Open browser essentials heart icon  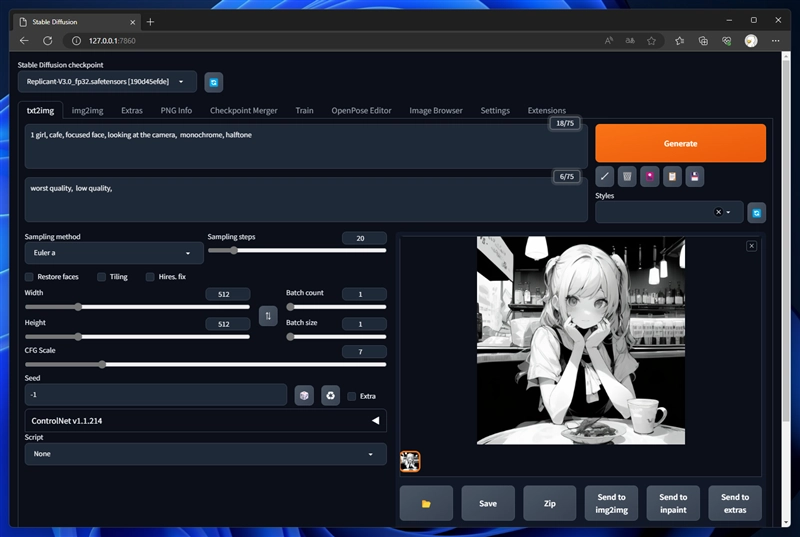[x=727, y=41]
